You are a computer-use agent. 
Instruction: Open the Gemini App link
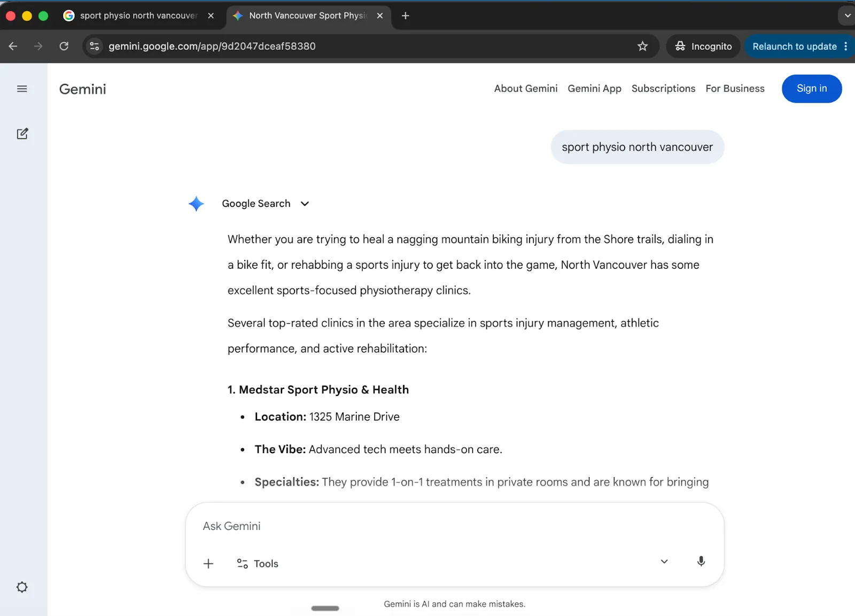point(594,89)
